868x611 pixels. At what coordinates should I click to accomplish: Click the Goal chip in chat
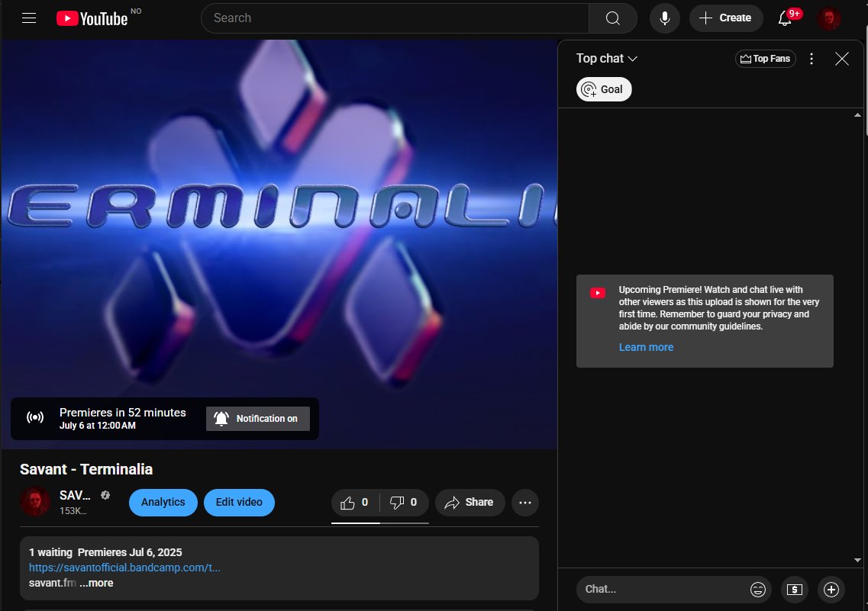[603, 89]
